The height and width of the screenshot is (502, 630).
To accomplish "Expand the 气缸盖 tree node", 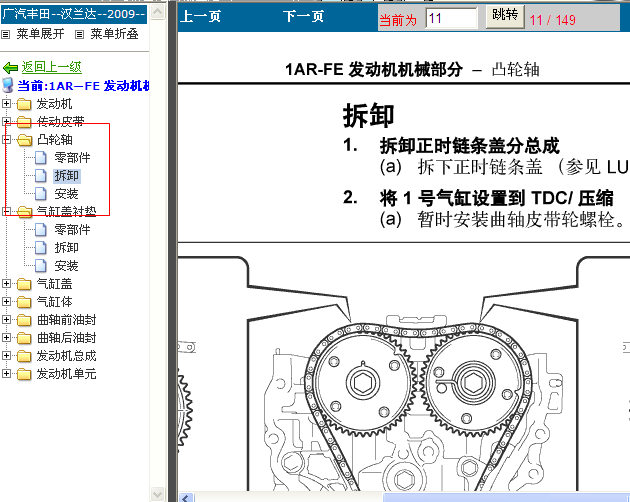I will tap(6, 284).
